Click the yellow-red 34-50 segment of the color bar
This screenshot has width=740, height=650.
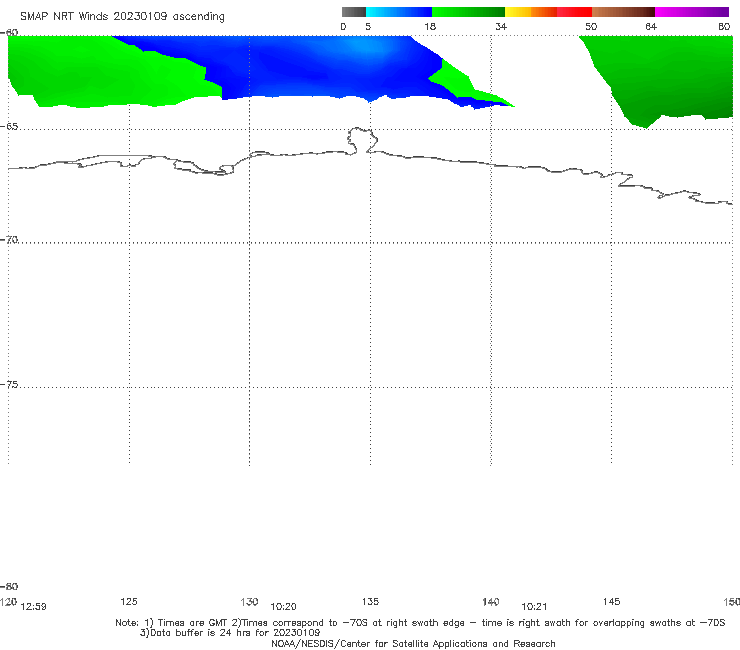click(x=548, y=12)
